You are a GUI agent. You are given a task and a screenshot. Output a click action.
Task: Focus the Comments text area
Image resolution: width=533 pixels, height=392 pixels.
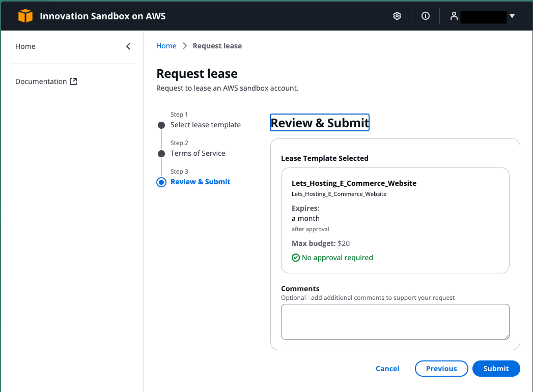(x=395, y=322)
